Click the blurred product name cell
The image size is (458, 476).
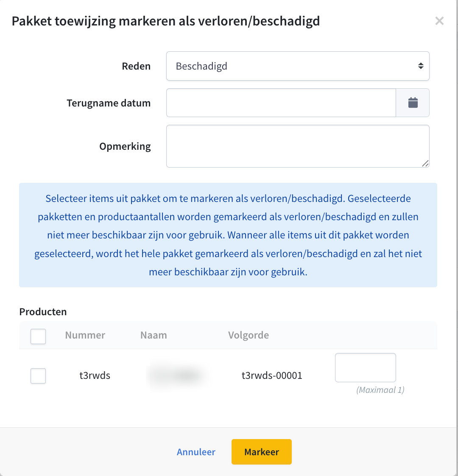[x=177, y=375]
